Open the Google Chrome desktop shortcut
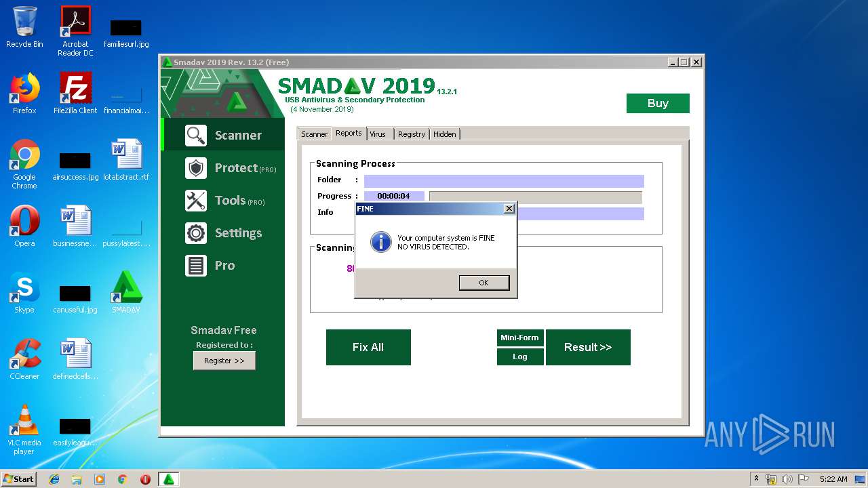Viewport: 868px width, 488px height. [24, 164]
